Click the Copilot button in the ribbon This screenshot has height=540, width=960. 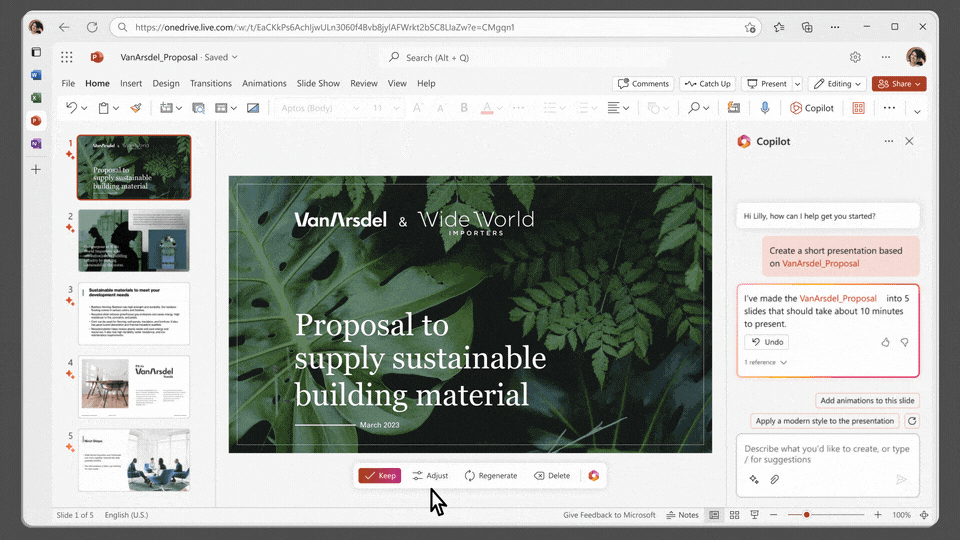pos(812,108)
